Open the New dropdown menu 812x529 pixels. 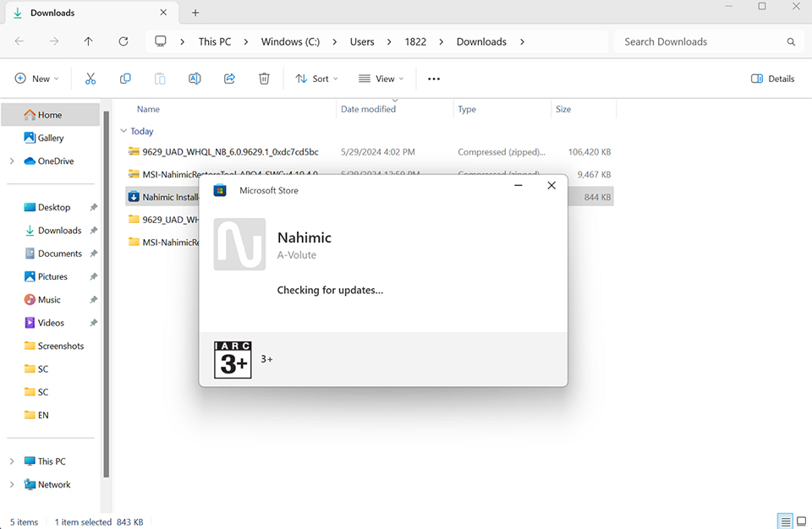(x=36, y=79)
